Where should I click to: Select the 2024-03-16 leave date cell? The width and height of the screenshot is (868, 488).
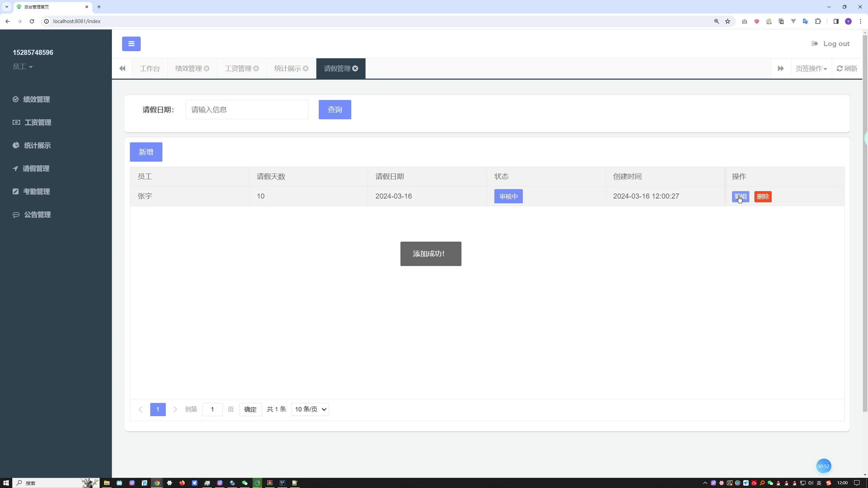(427, 196)
